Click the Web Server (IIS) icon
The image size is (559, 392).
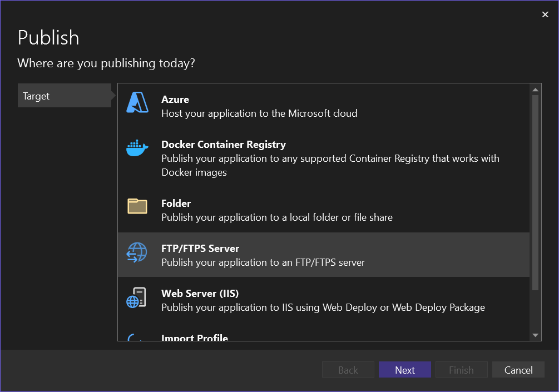tap(137, 298)
